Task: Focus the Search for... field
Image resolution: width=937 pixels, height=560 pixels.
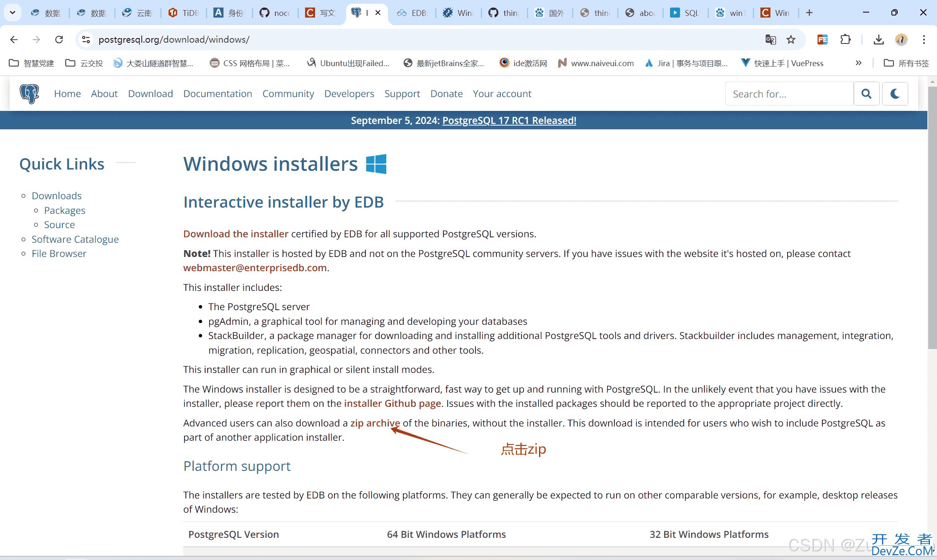Action: click(789, 94)
